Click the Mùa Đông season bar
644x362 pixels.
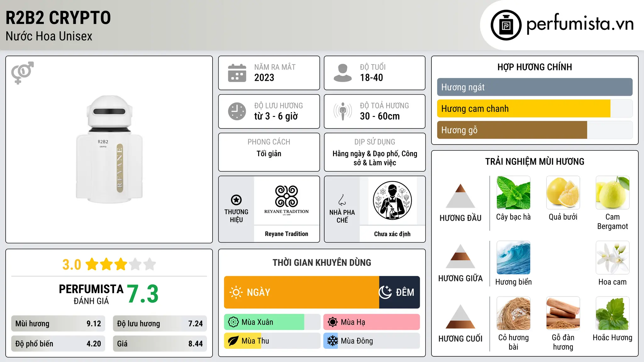tap(372, 341)
